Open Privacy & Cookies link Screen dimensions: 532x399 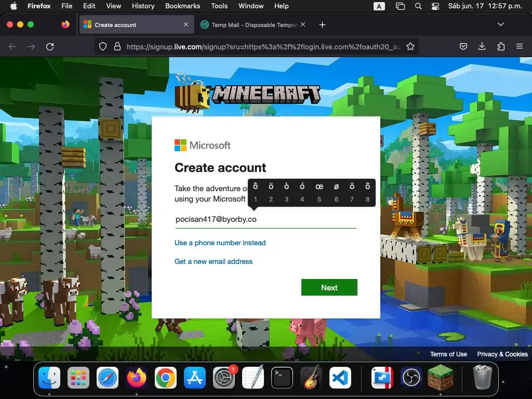point(502,354)
